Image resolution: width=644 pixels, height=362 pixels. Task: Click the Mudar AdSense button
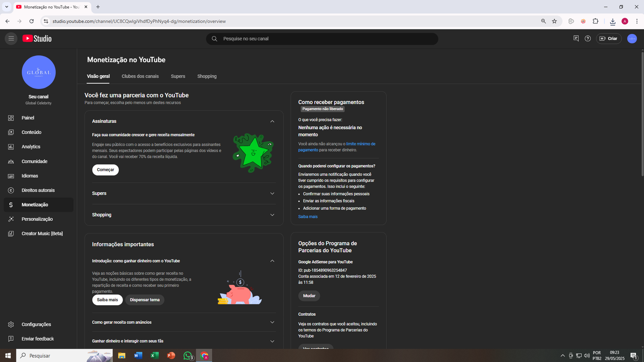pyautogui.click(x=309, y=296)
